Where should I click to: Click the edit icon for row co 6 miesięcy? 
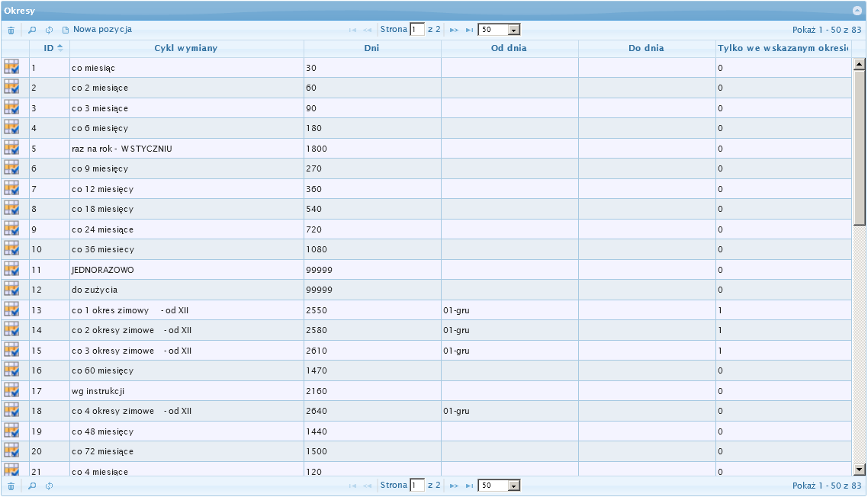coord(11,128)
